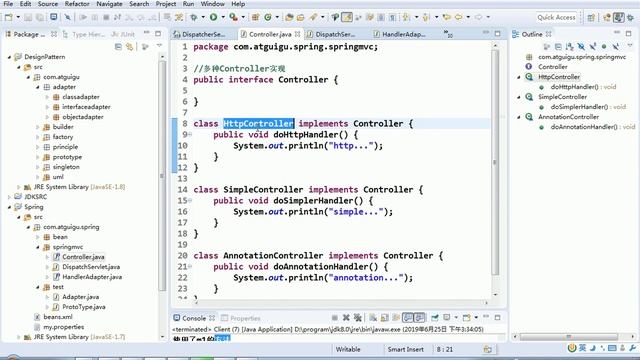The image size is (640, 360).
Task: Click the Open Perspective icon
Action: pyautogui.click(x=591, y=17)
